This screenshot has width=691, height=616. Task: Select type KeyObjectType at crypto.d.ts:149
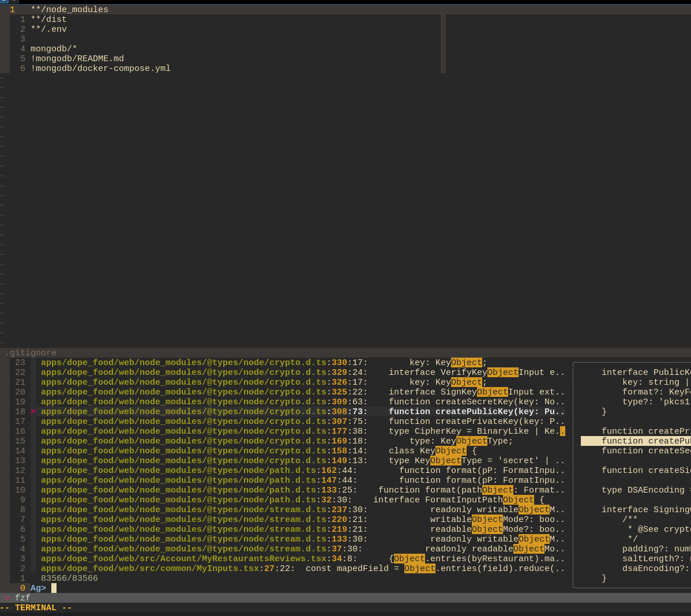click(x=303, y=460)
